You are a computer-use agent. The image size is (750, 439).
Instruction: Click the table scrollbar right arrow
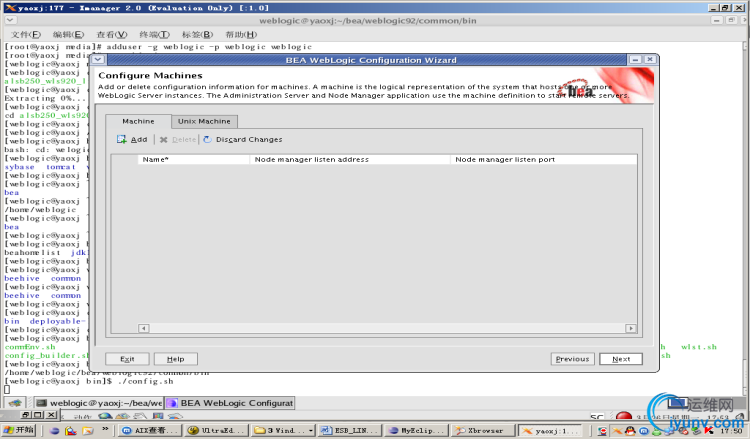631,328
